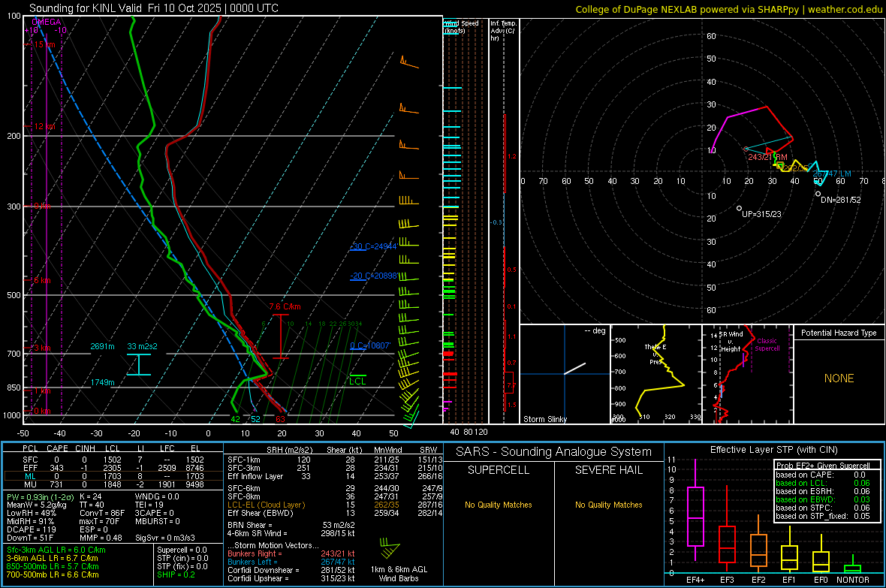Click the 'SFC-1km' shear row

(x=335, y=460)
